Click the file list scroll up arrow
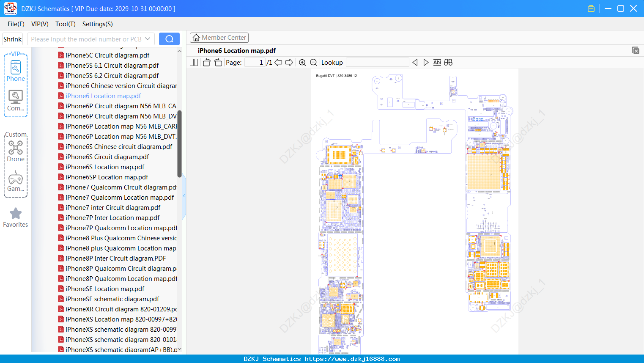 [x=179, y=51]
